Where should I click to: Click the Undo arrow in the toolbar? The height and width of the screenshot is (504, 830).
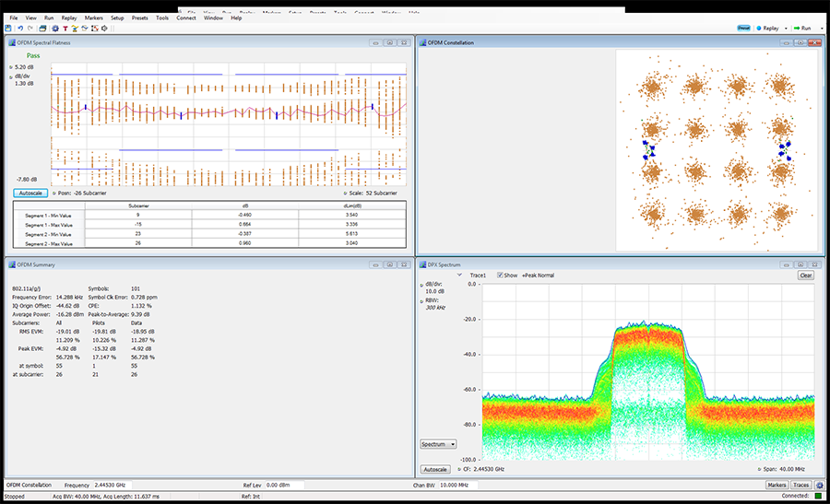click(x=19, y=28)
